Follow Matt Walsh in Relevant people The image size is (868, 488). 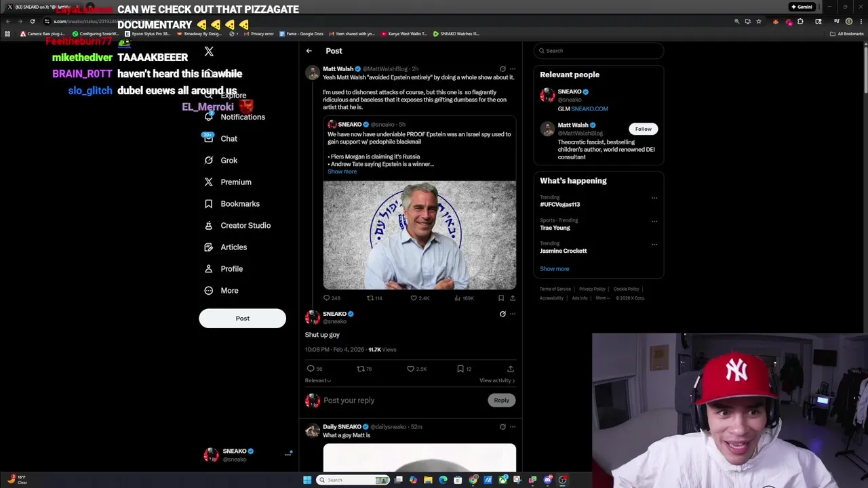point(643,129)
